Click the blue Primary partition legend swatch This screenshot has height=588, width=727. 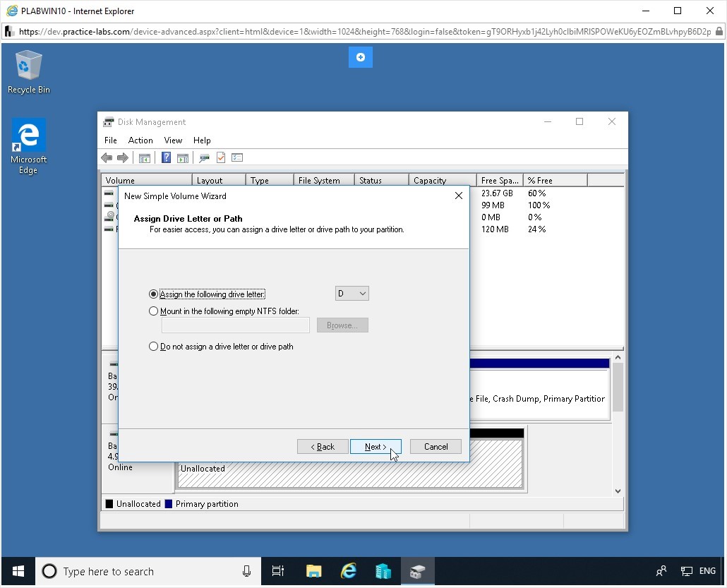coord(169,504)
